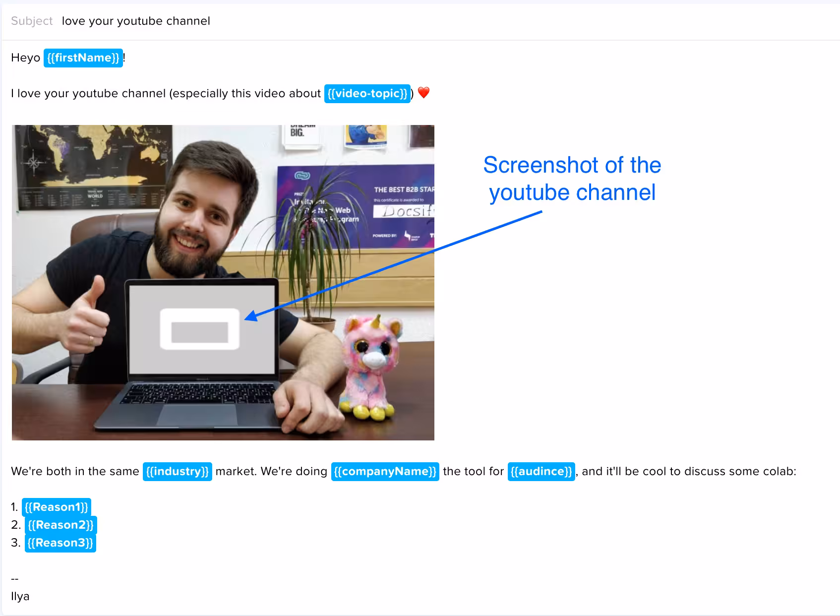
Task: Click the gray 'Subject' label
Action: [32, 21]
